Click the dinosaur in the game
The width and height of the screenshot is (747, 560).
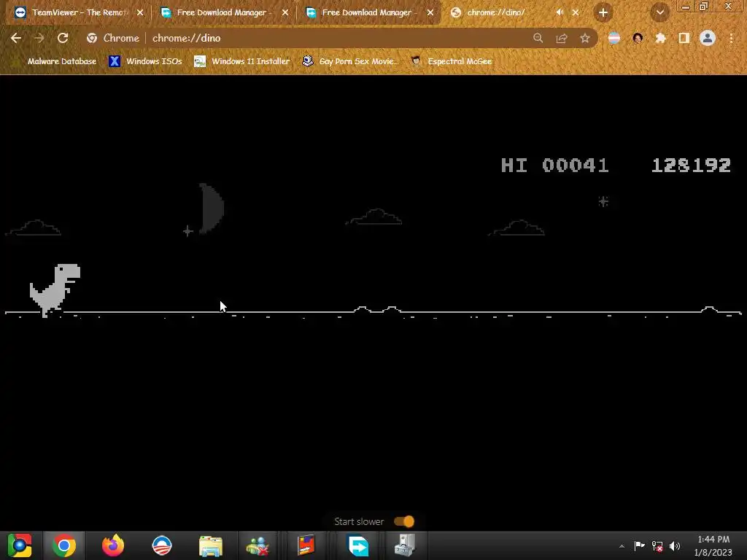click(55, 290)
